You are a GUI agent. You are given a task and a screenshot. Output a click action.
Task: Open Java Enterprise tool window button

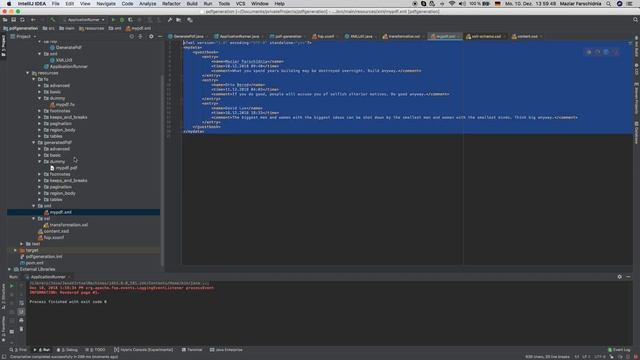[226, 350]
